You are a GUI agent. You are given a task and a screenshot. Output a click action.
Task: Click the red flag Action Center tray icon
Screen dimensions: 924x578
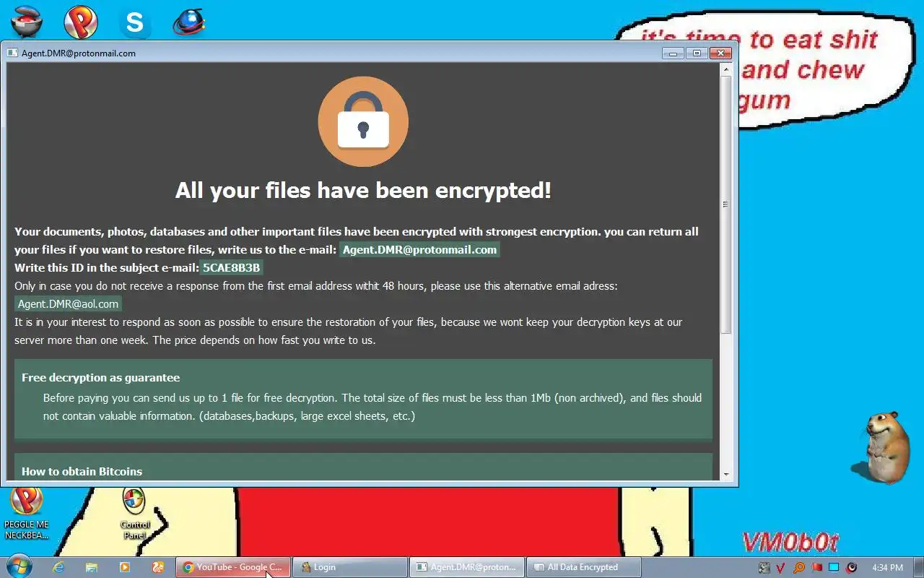(x=816, y=567)
